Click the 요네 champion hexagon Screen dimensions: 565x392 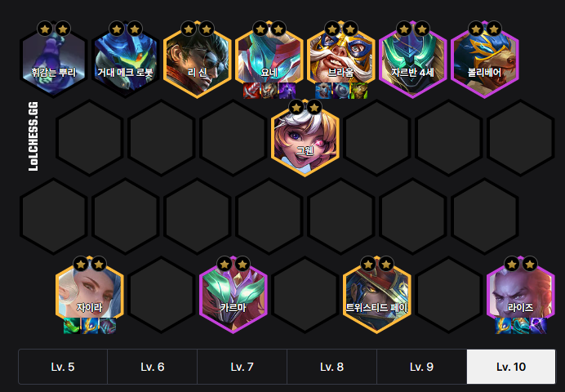(x=269, y=60)
